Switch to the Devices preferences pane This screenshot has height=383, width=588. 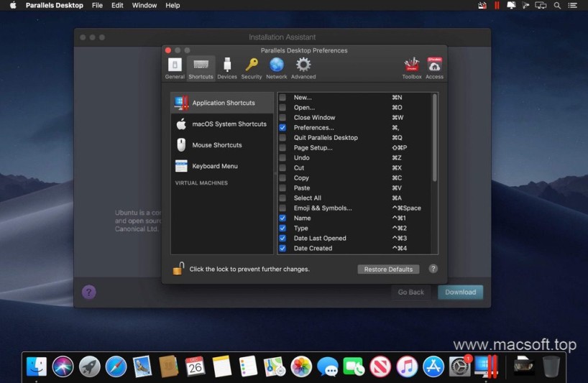pos(227,68)
